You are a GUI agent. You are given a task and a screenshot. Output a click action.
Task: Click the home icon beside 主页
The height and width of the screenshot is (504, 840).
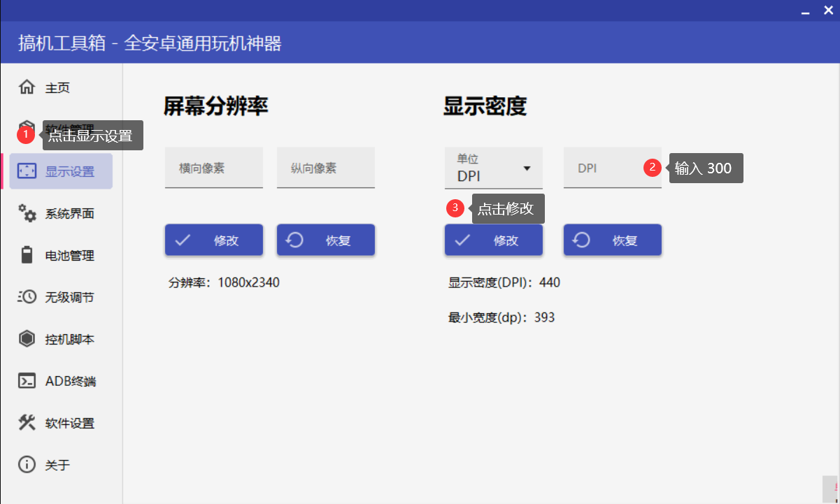click(x=27, y=87)
